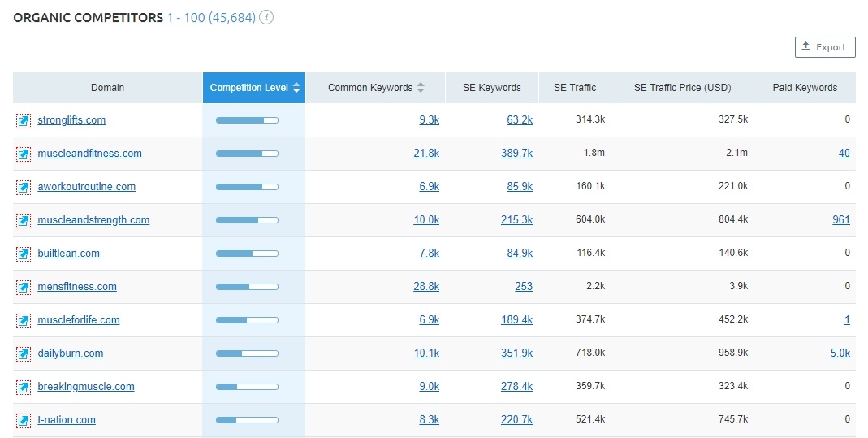View 28.8k common keywords for mensfitness.com
This screenshot has width=868, height=438.
click(x=426, y=286)
